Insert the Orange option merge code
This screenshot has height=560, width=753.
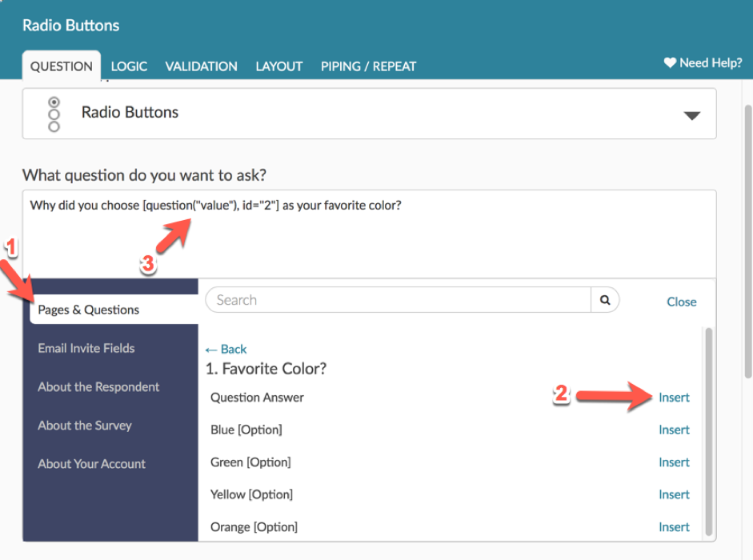point(674,527)
